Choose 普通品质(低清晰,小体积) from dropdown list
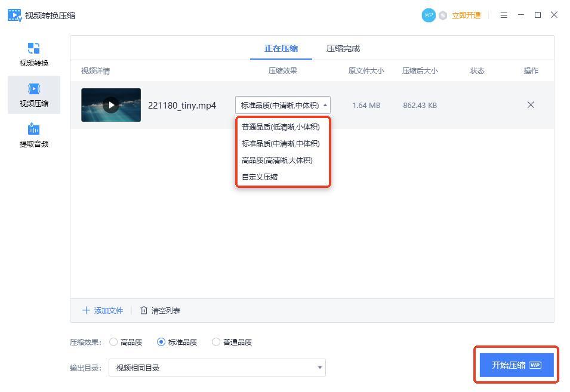This screenshot has height=392, width=570. 281,126
